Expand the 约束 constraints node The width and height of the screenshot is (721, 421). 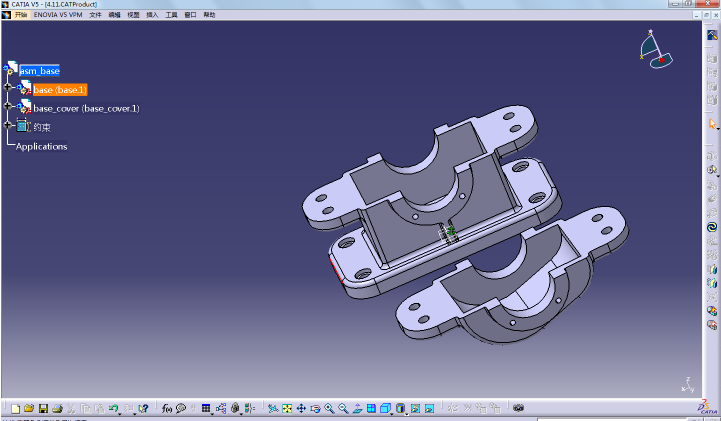point(9,126)
